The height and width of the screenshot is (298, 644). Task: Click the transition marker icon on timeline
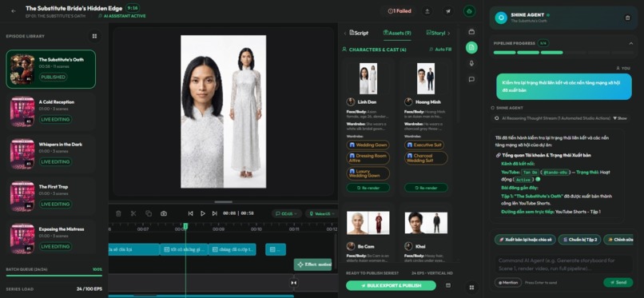pyautogui.click(x=293, y=283)
